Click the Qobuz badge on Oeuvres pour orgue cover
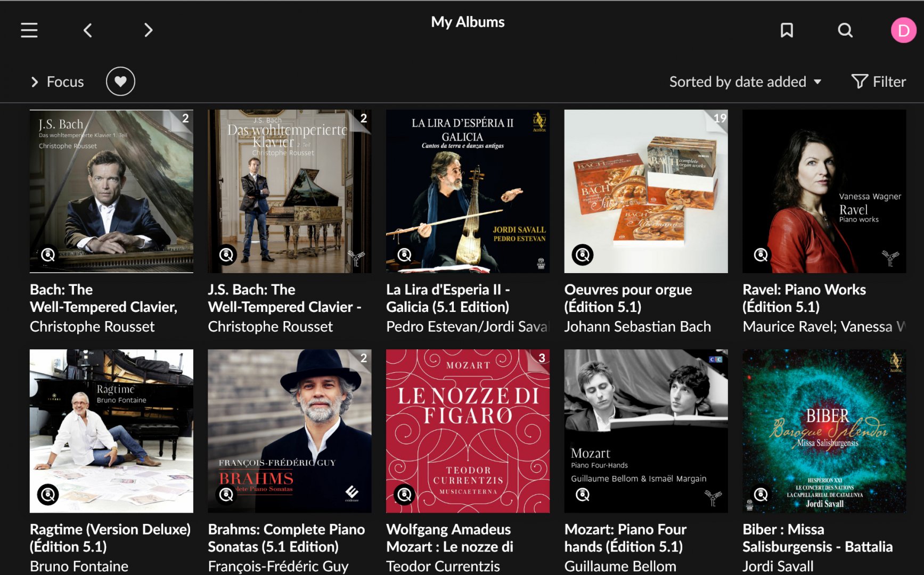 pyautogui.click(x=583, y=255)
